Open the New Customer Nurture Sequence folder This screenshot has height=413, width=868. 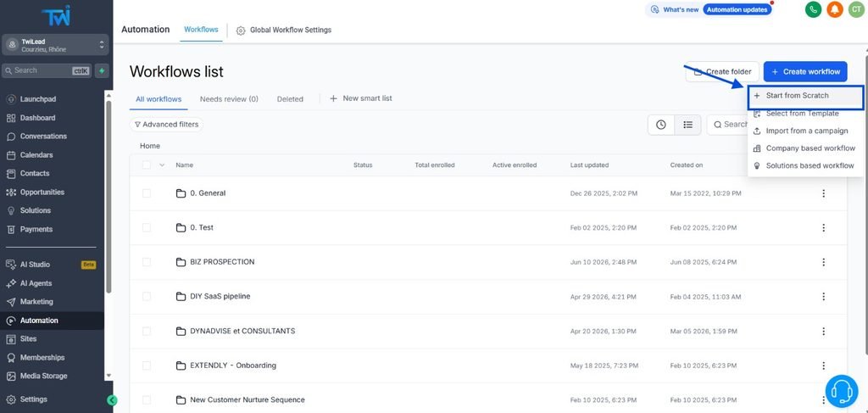(x=247, y=399)
